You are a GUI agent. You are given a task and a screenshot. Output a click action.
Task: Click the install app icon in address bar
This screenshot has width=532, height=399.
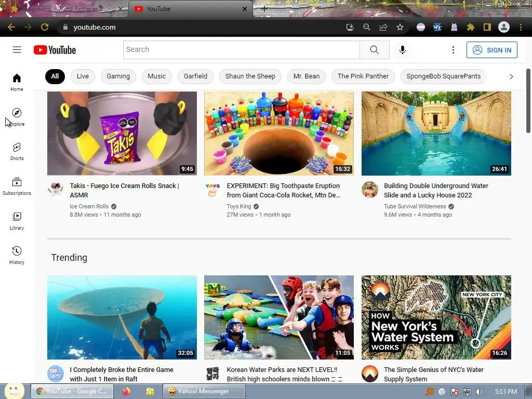(350, 27)
